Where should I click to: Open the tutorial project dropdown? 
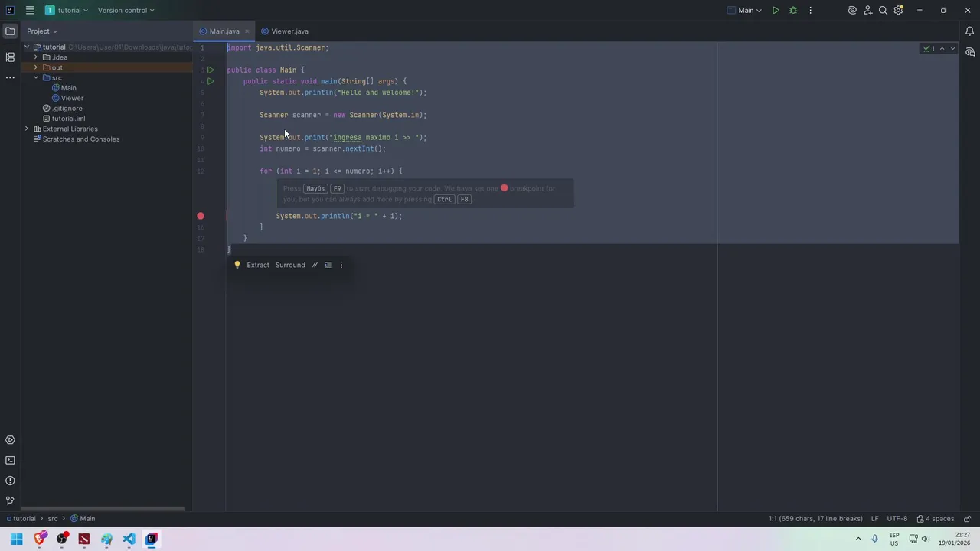tap(67, 10)
